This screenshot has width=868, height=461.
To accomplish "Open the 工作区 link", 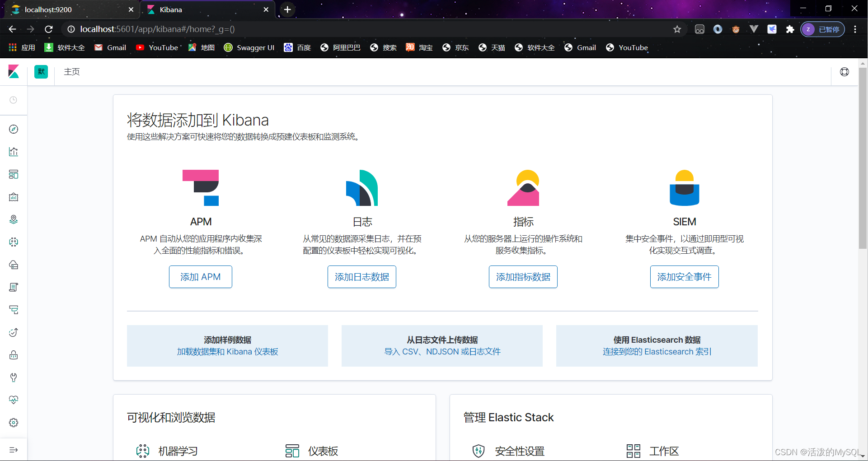I will click(664, 451).
